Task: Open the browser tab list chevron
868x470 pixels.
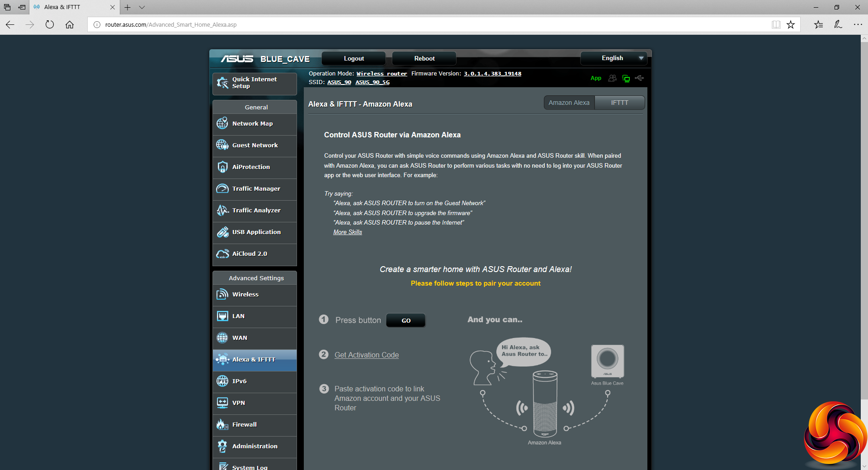Action: click(142, 7)
